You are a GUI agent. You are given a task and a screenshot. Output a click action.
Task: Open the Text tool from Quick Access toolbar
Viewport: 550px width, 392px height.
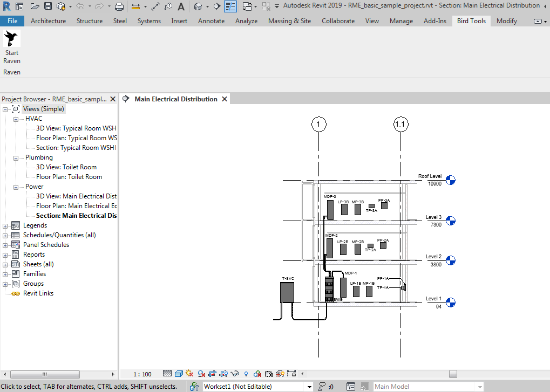(x=180, y=6)
